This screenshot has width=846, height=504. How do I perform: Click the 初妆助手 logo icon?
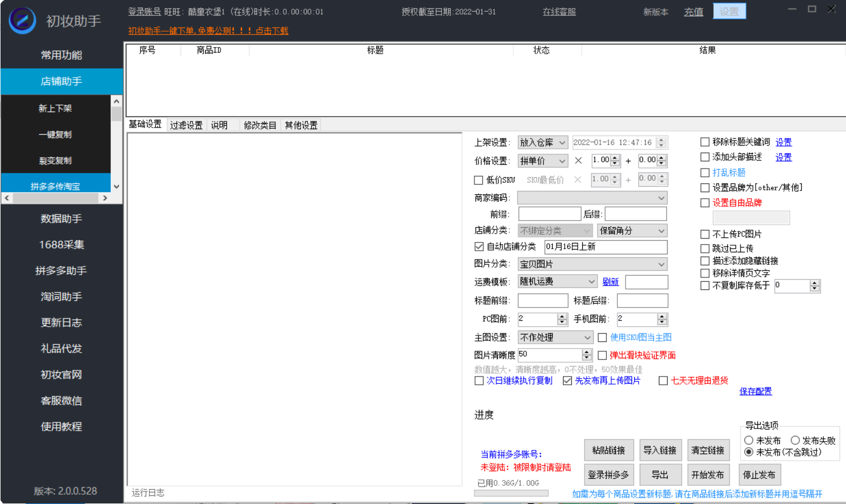coord(22,21)
